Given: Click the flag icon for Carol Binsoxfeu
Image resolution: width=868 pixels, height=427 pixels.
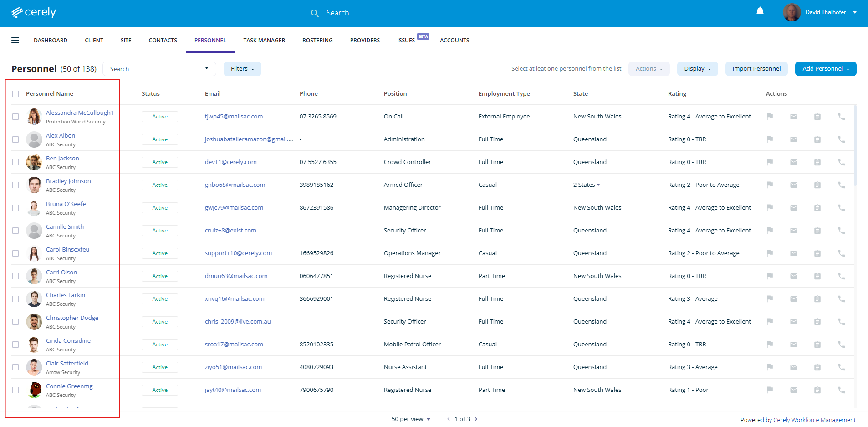Looking at the screenshot, I should point(770,253).
